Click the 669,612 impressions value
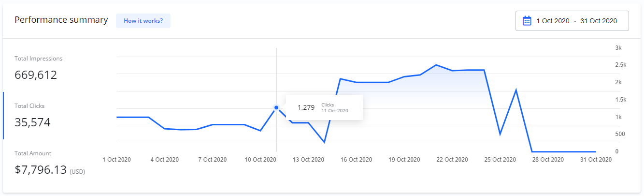This screenshot has width=644, height=196. 36,75
